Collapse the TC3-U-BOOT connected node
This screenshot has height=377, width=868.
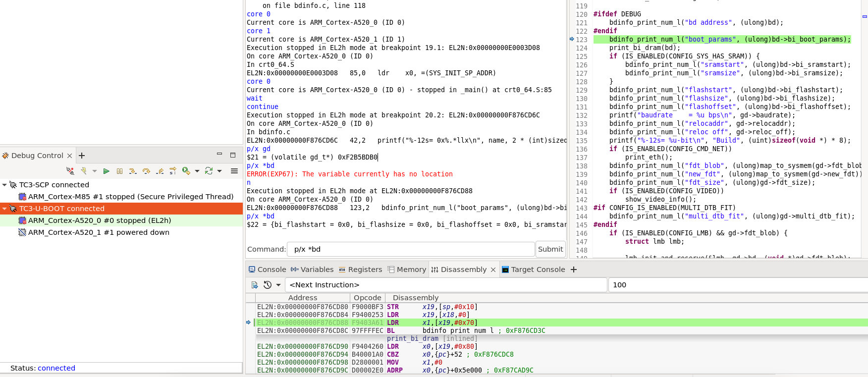tap(4, 209)
